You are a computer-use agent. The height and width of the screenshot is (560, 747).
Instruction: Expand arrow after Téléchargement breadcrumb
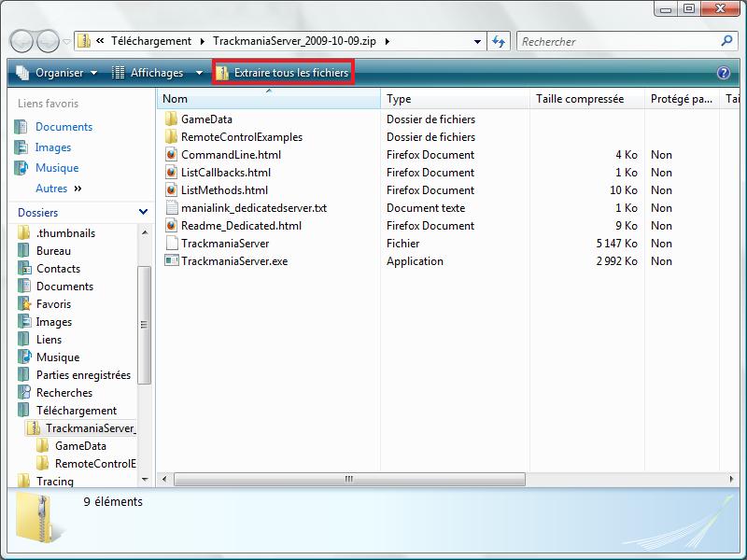click(x=203, y=41)
